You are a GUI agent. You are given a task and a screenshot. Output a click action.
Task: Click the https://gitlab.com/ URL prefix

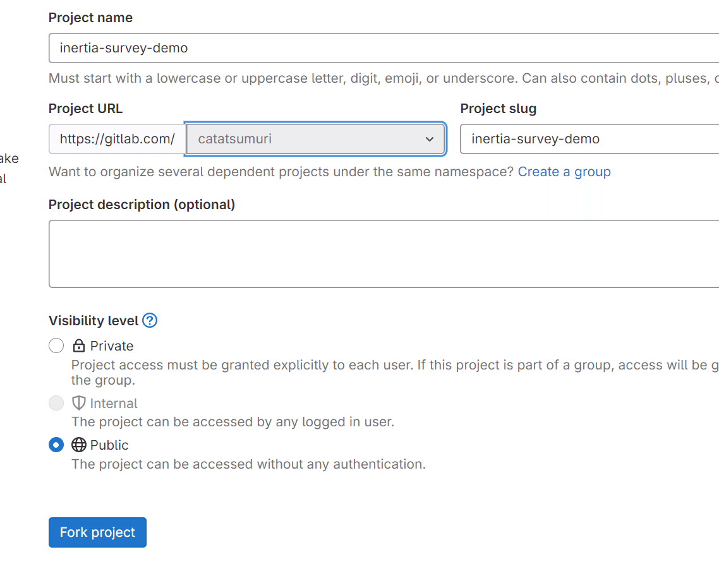(x=118, y=139)
